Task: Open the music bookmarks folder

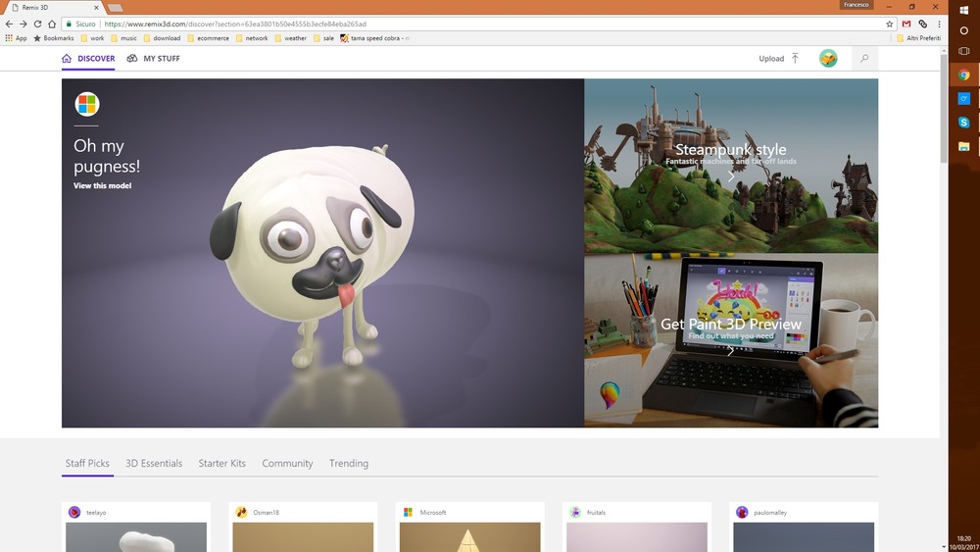Action: (x=123, y=38)
